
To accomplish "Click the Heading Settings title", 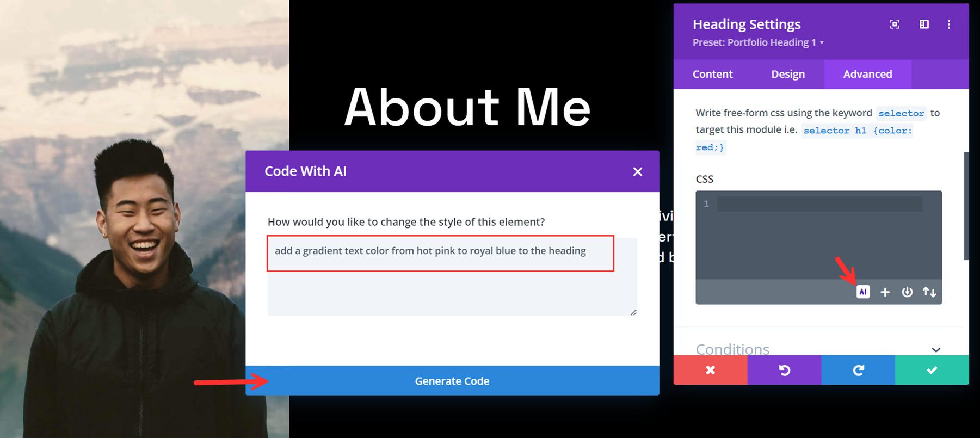I will tap(747, 24).
